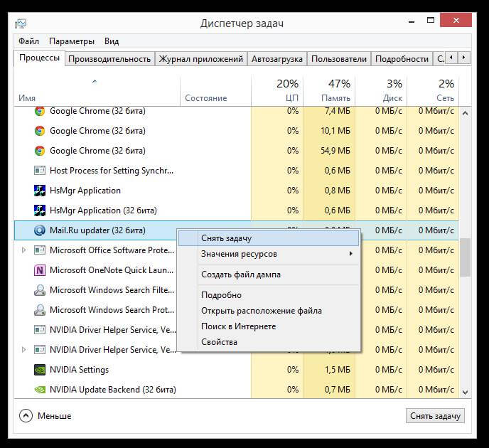489x448 pixels.
Task: Click the bottom Снять задачу button
Action: 435,416
